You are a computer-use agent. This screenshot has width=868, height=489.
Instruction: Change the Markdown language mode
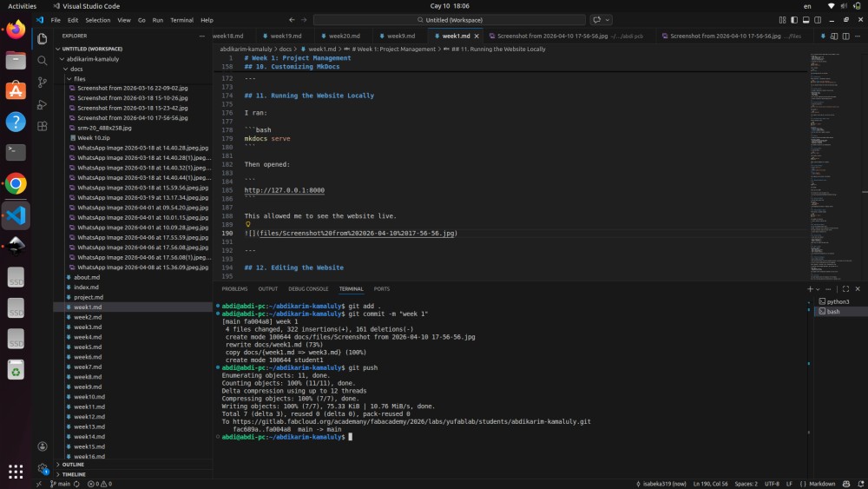tap(822, 484)
